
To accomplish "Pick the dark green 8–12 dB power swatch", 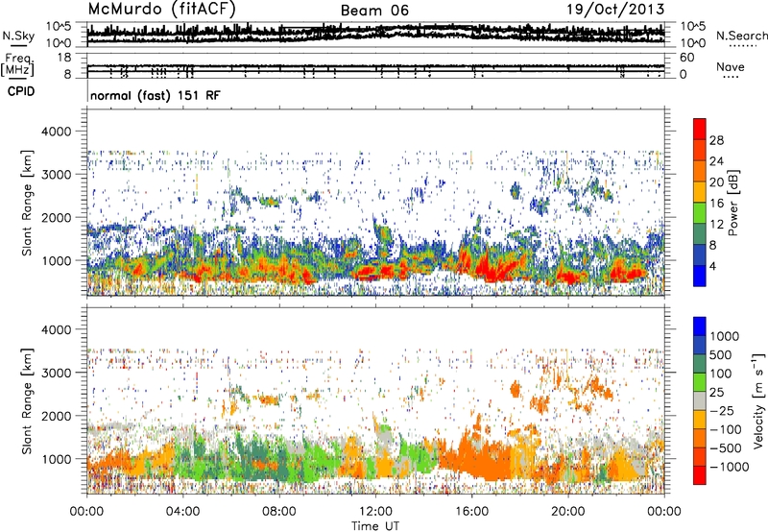I will click(700, 234).
